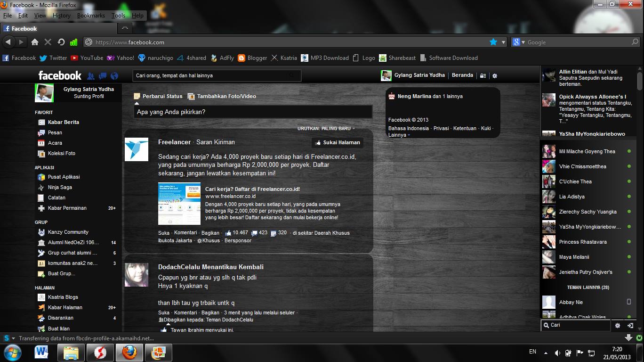Click Beranda in the header

[462, 75]
